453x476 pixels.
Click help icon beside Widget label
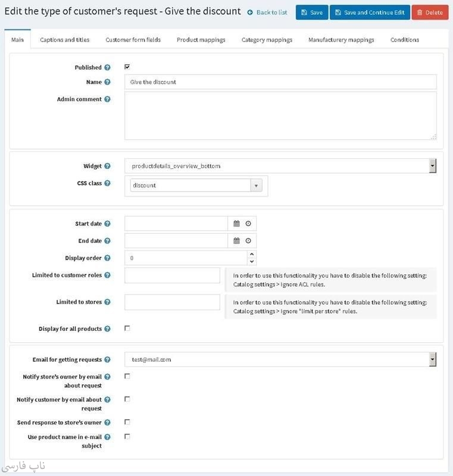107,167
